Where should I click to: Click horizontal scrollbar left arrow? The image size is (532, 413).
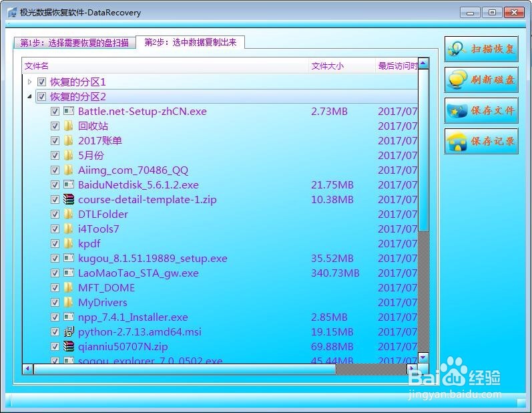pyautogui.click(x=28, y=369)
